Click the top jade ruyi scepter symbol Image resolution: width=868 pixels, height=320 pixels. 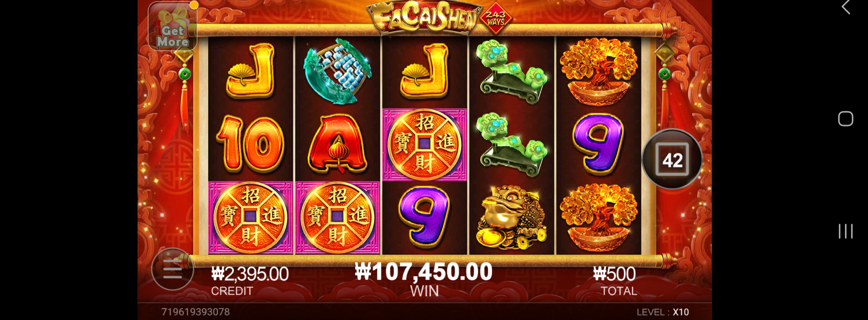coord(512,71)
